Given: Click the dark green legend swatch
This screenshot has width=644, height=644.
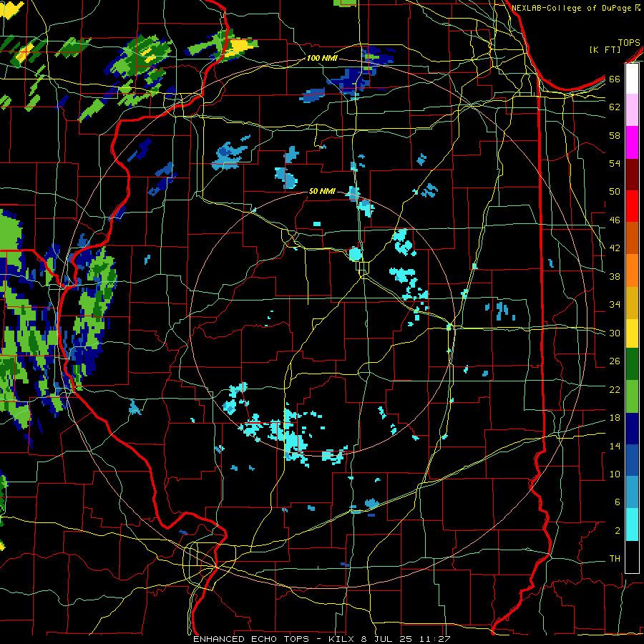Looking at the screenshot, I should pos(632,364).
